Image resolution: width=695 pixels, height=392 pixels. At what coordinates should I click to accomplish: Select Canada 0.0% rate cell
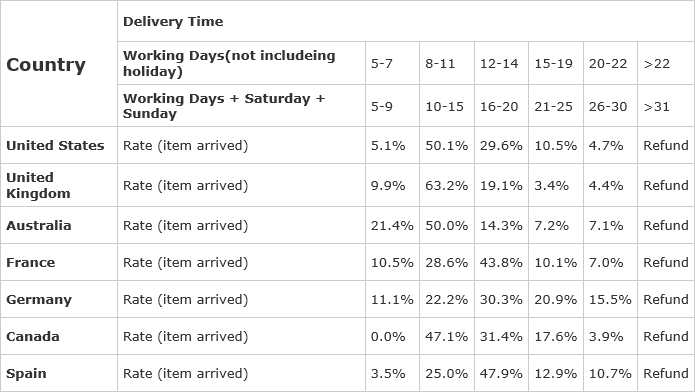coord(392,336)
